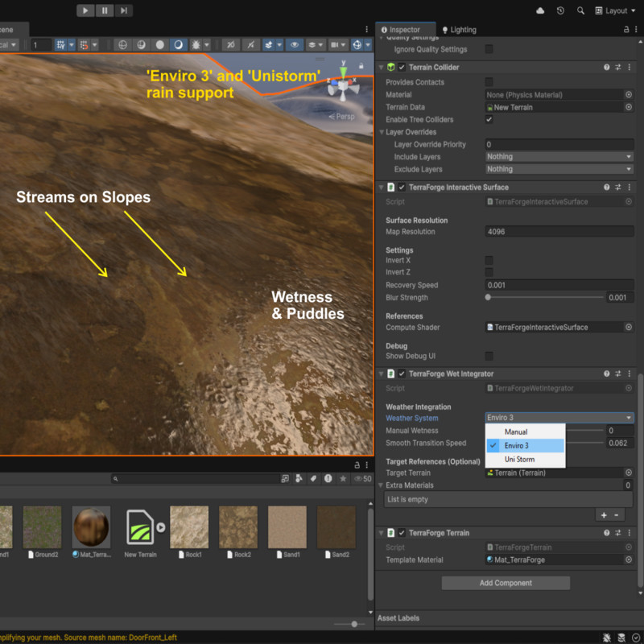The width and height of the screenshot is (644, 644).
Task: Add an Extra Materials list item
Action: click(x=604, y=515)
